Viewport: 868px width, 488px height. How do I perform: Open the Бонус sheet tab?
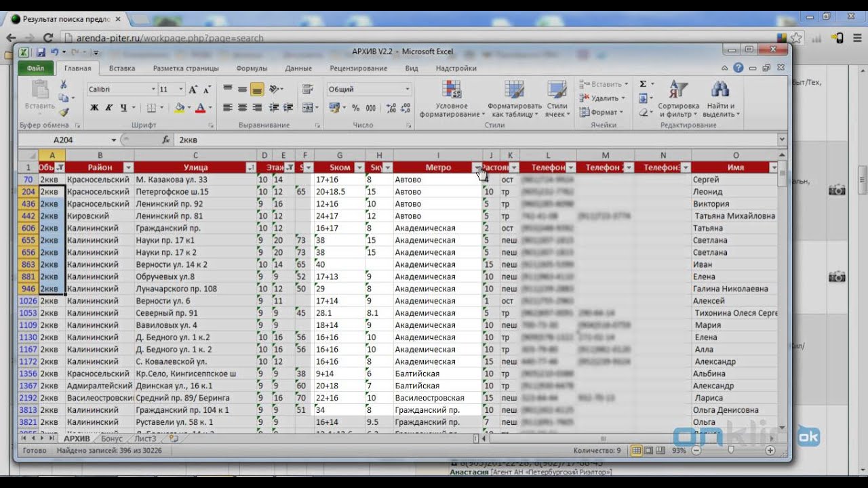pos(112,439)
